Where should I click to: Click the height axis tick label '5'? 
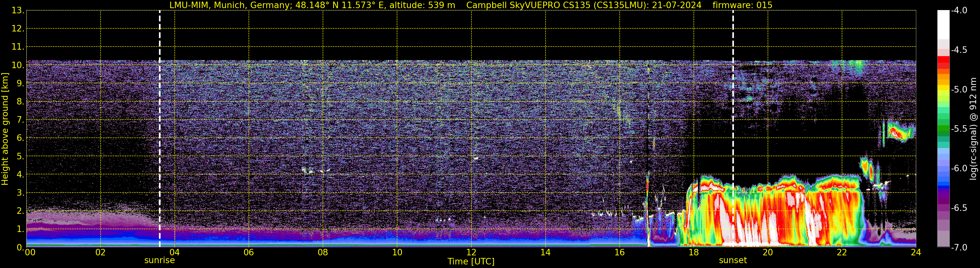click(x=20, y=156)
